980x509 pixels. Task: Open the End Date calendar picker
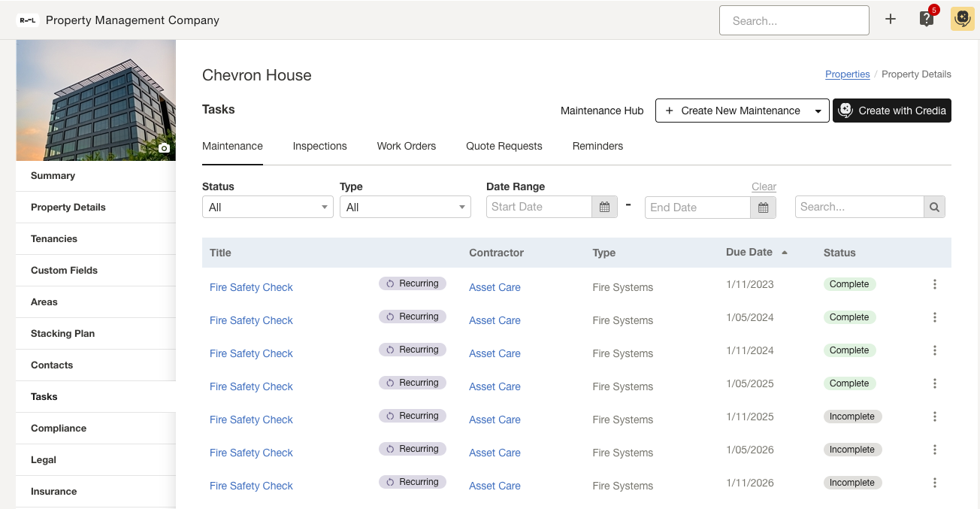point(763,208)
